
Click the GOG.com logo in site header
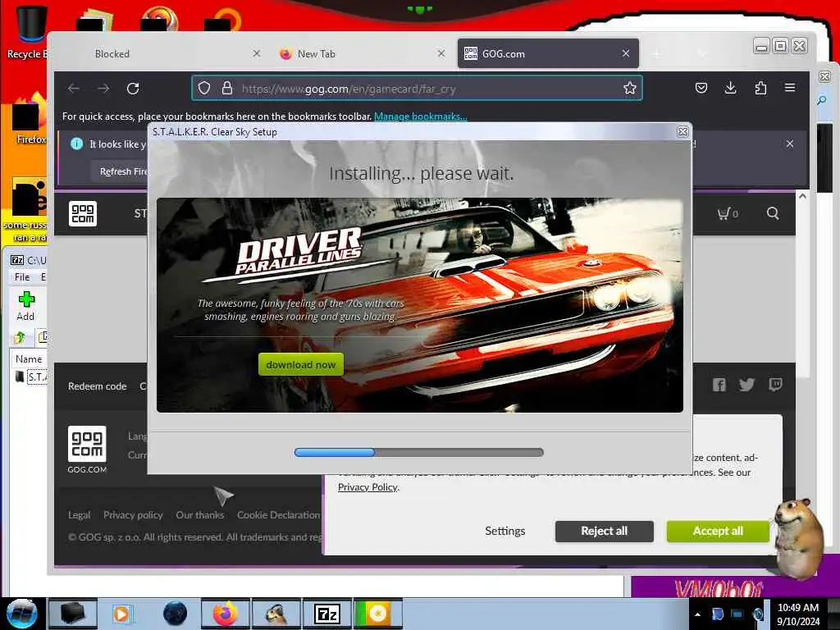pyautogui.click(x=83, y=213)
